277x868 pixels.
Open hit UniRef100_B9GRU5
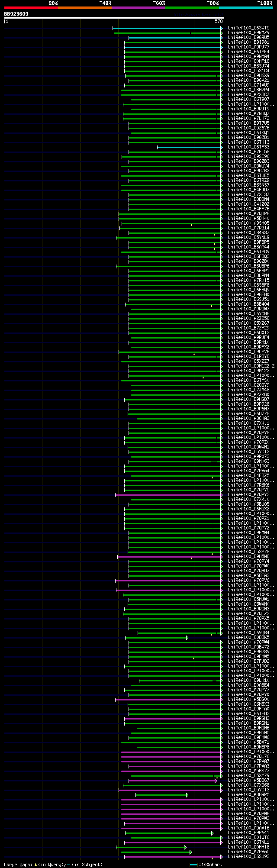tap(248, 38)
